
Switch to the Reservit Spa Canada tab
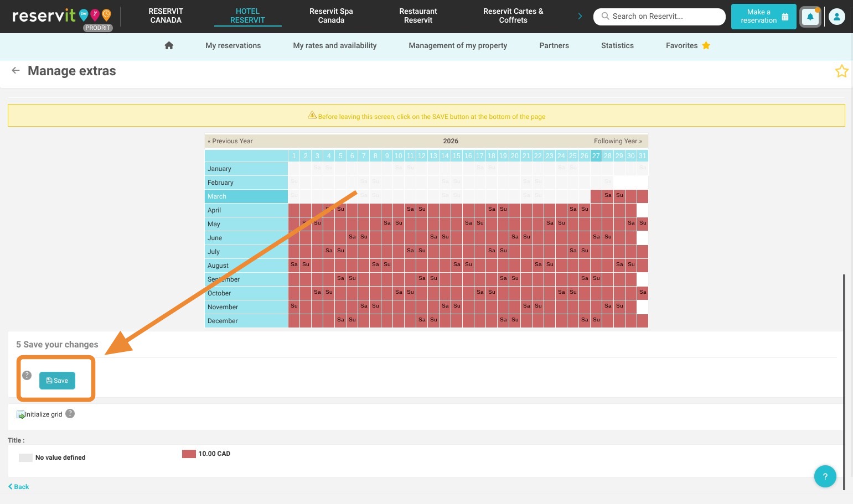pos(331,15)
